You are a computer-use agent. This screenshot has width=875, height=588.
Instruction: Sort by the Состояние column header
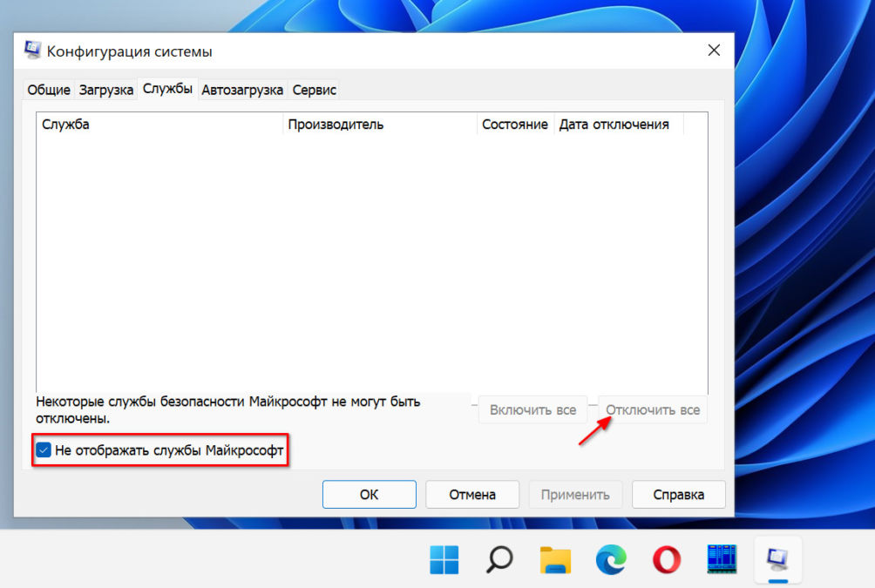click(x=515, y=125)
